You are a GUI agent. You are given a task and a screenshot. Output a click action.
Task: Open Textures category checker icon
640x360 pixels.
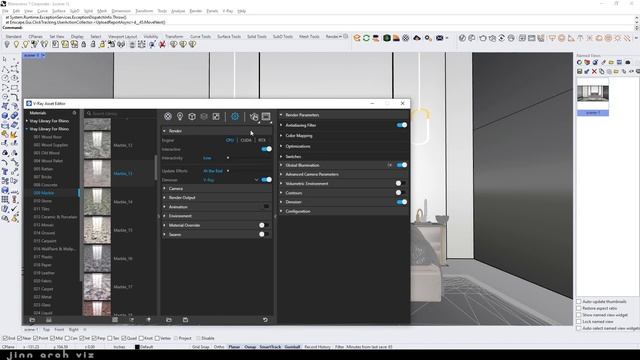pyautogui.click(x=216, y=117)
